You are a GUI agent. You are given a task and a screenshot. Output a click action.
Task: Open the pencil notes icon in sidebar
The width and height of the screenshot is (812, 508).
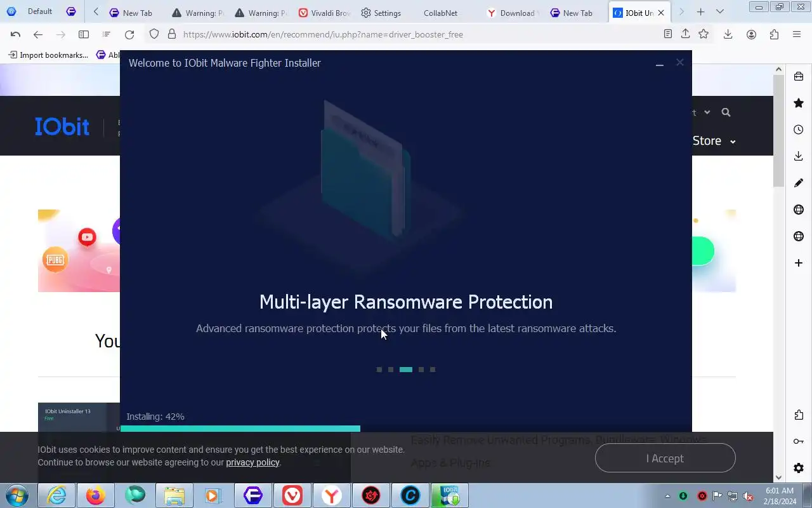[x=799, y=183]
